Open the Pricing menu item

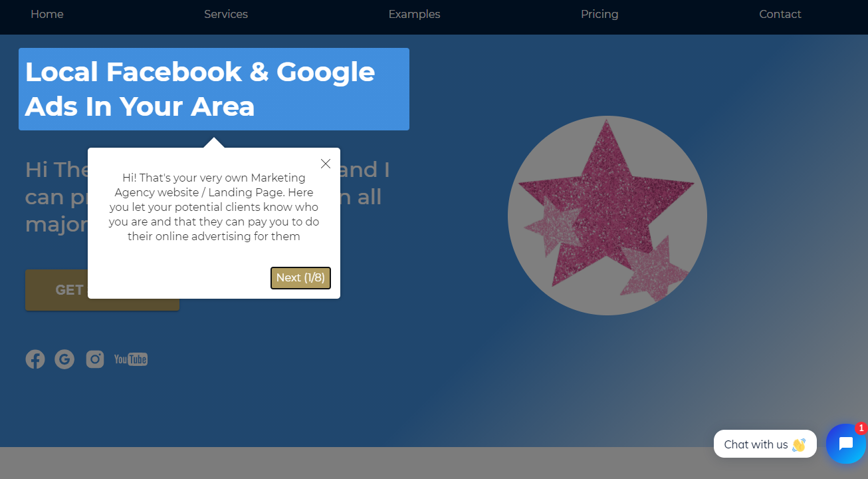pyautogui.click(x=599, y=14)
